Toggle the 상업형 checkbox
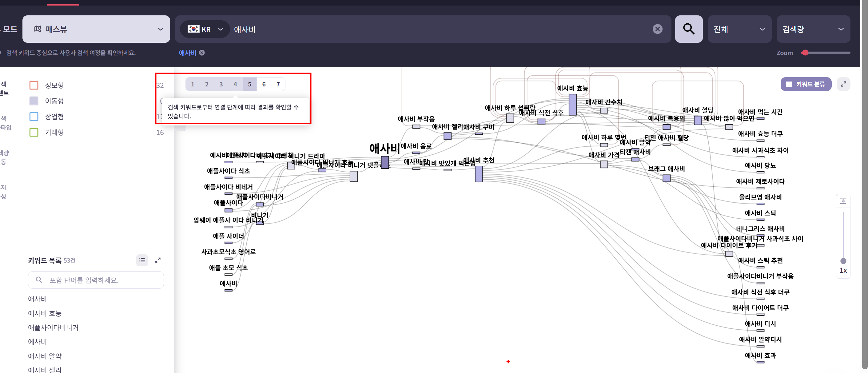The width and height of the screenshot is (868, 373). tap(34, 117)
